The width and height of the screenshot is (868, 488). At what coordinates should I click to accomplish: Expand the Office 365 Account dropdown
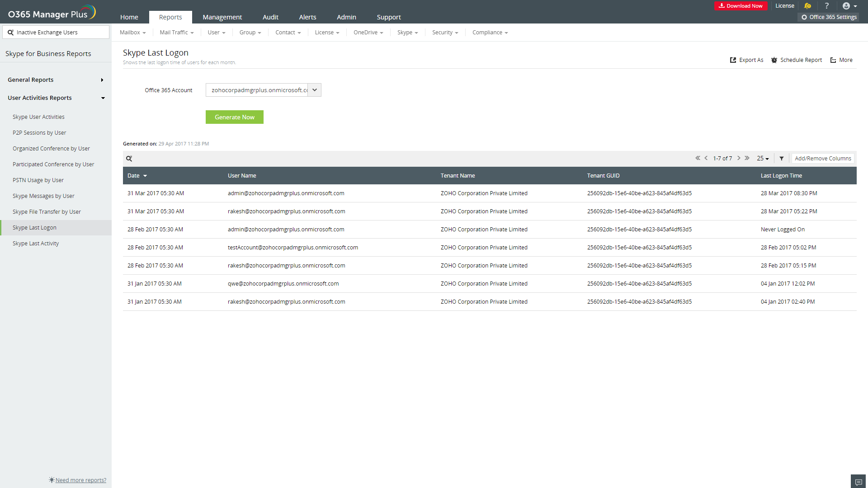(315, 90)
